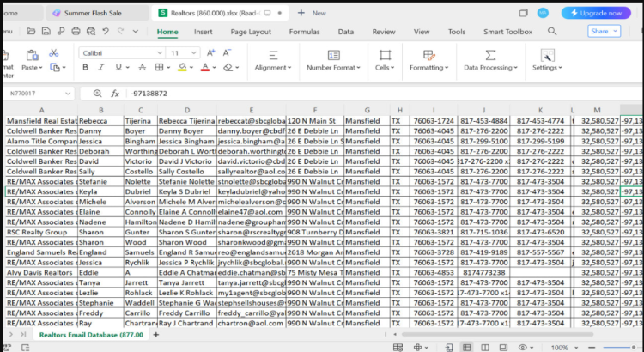644x352 pixels.
Task: Click the Print icon in quick toolbar
Action: (76, 31)
